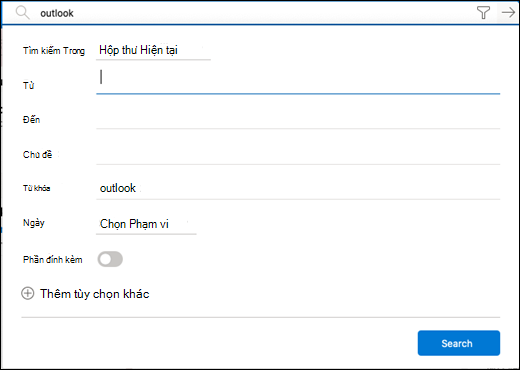Click Thêm tùy chọn khác link

tap(95, 294)
